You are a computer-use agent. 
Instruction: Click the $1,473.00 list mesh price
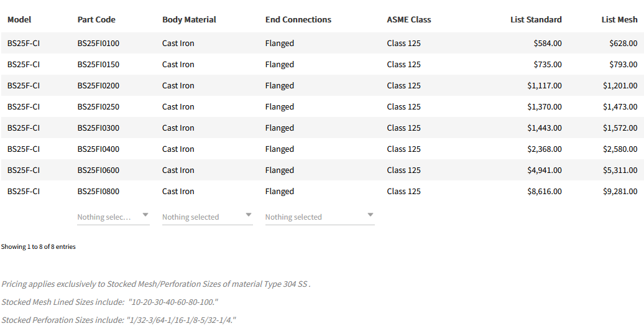620,107
